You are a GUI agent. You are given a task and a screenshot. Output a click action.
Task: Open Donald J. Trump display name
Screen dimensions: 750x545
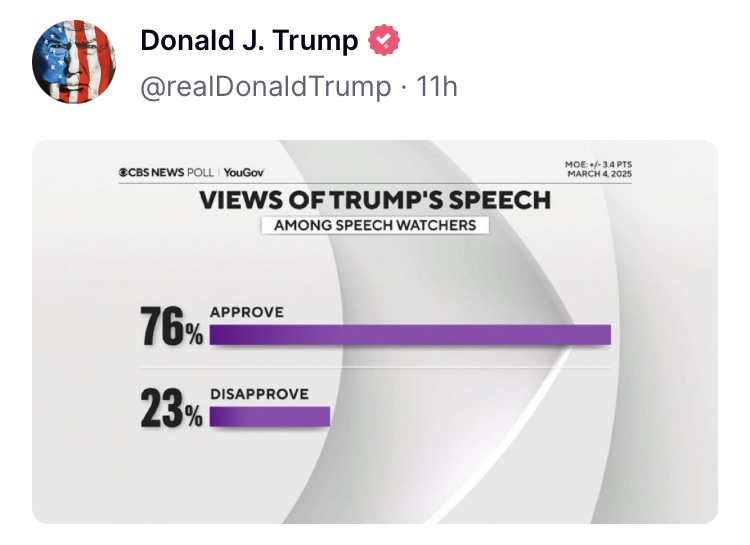(249, 40)
